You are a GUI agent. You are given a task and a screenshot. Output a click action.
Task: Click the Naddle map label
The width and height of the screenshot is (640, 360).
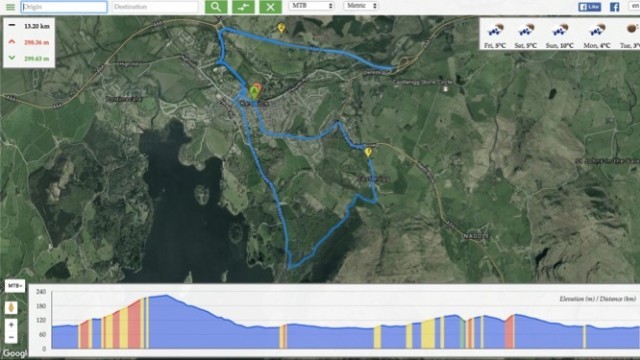[476, 236]
